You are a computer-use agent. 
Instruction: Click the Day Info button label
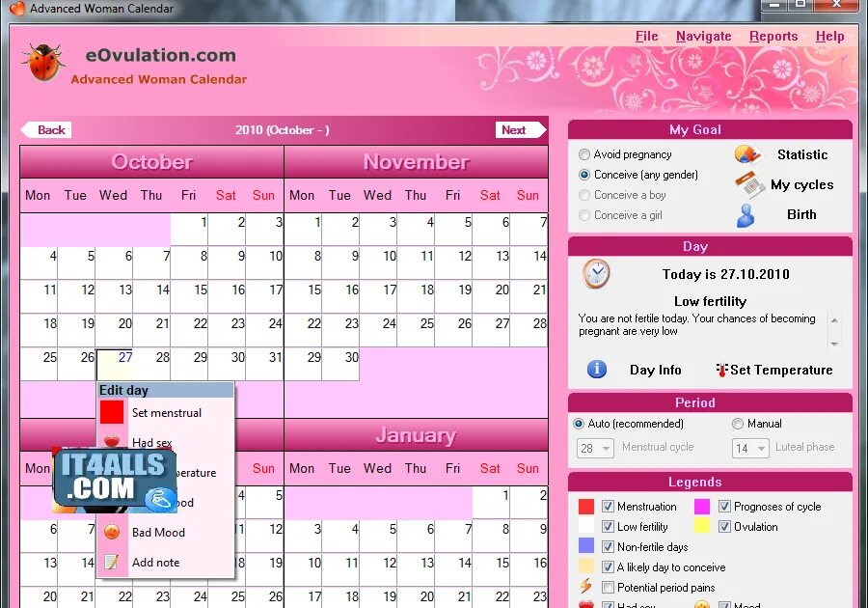pos(656,370)
